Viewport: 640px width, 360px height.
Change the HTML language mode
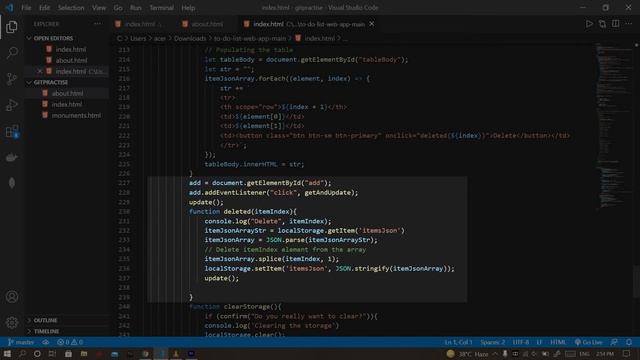point(558,342)
